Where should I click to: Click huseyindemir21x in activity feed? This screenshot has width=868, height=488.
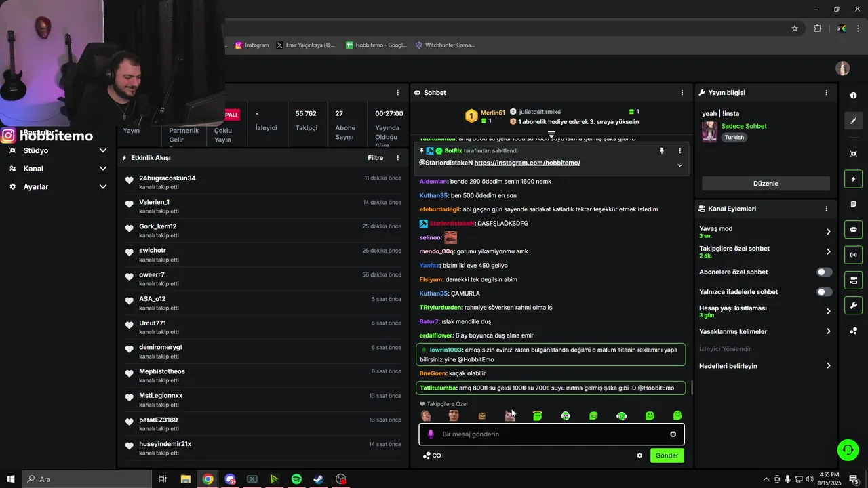[x=165, y=444]
